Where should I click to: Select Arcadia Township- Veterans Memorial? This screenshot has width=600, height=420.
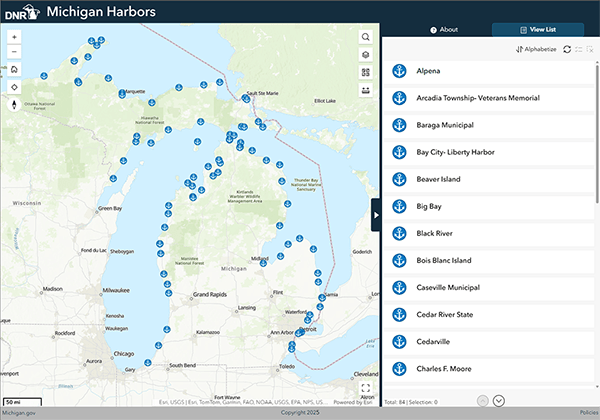pyautogui.click(x=489, y=98)
